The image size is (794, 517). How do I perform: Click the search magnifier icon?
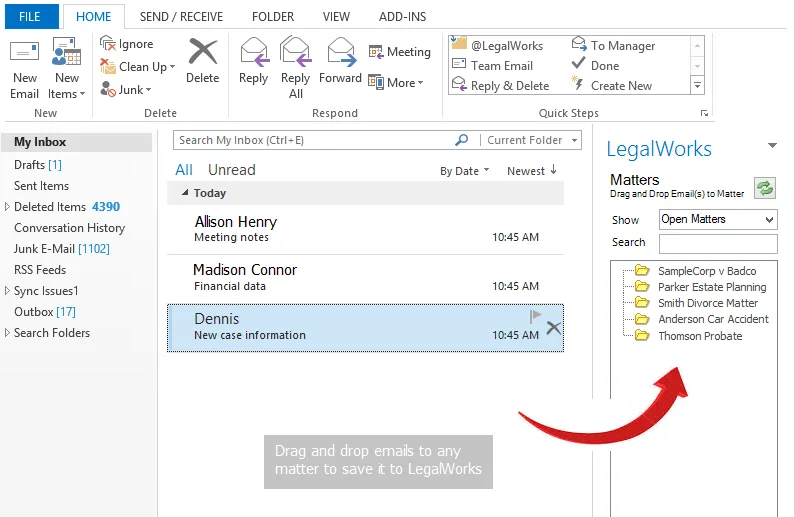pos(461,140)
